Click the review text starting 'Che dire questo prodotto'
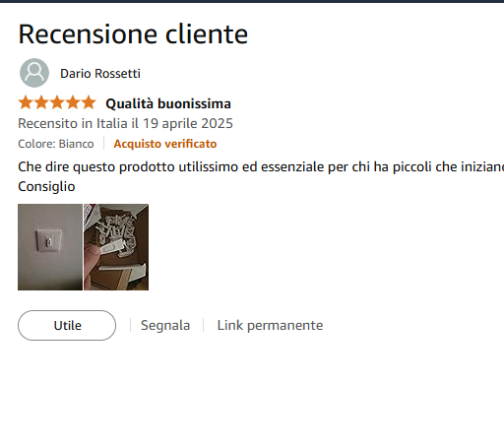This screenshot has height=448, width=504. click(261, 166)
